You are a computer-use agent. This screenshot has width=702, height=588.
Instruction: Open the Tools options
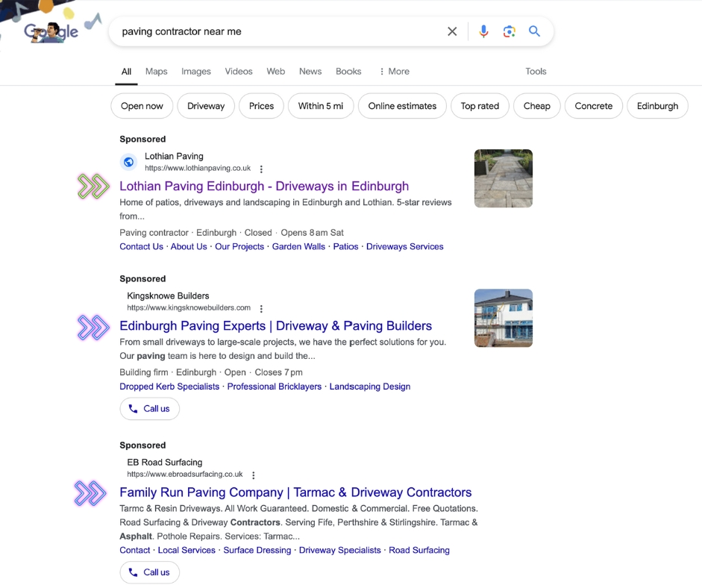(x=536, y=72)
